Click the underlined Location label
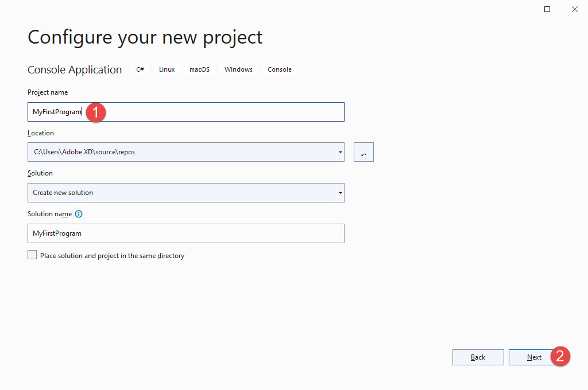 click(40, 132)
